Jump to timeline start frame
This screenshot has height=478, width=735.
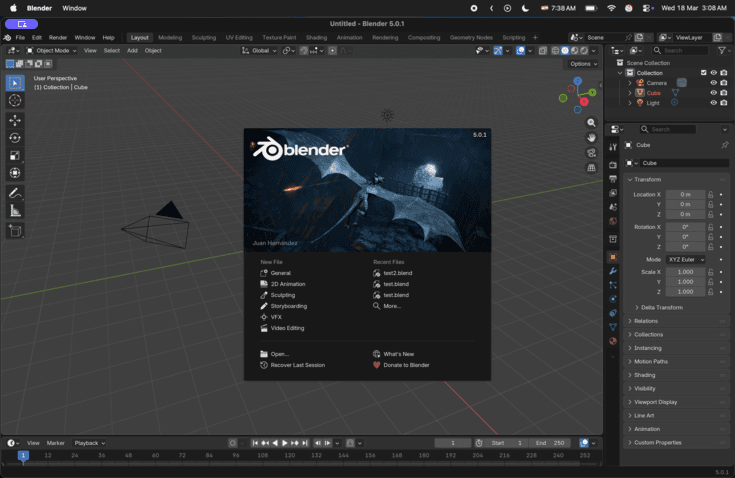click(x=255, y=443)
